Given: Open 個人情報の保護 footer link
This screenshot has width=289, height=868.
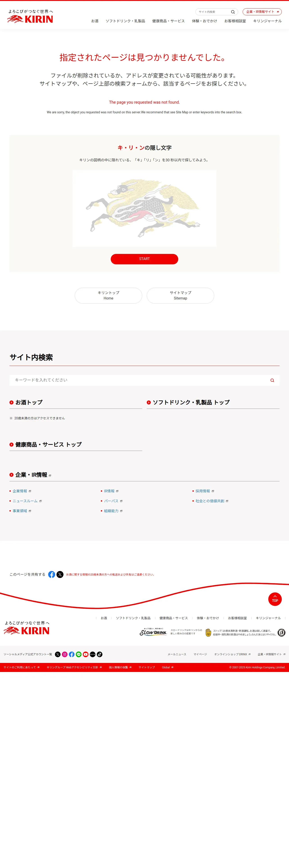Looking at the screenshot, I should pyautogui.click(x=120, y=667).
